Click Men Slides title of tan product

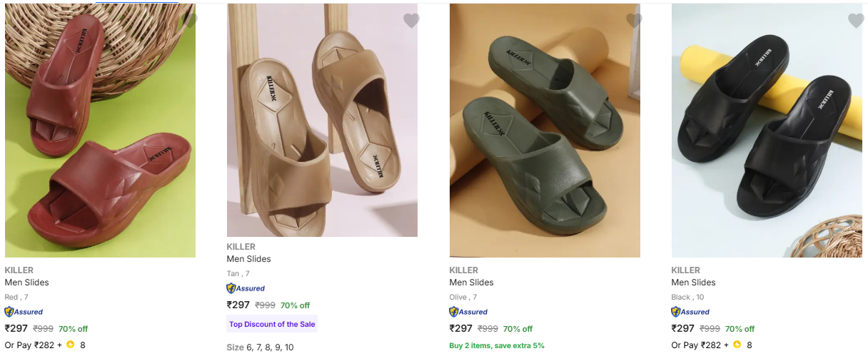click(x=248, y=259)
